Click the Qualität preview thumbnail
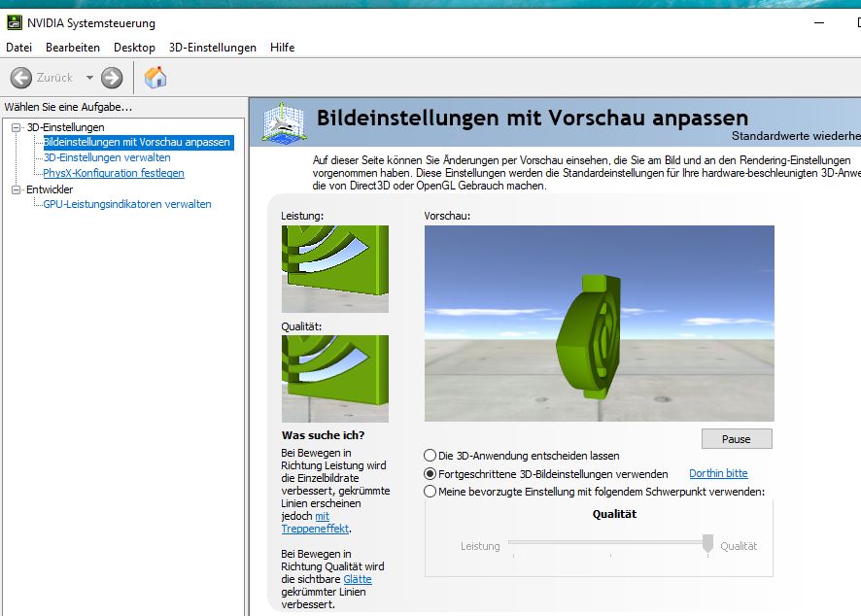This screenshot has width=861, height=616. point(335,379)
